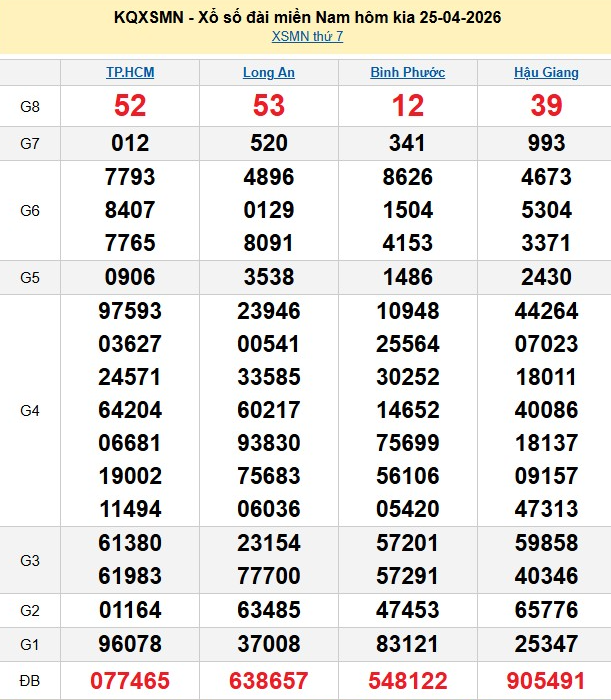Select the G5 result 2430
The image size is (611, 700).
pyautogui.click(x=546, y=276)
